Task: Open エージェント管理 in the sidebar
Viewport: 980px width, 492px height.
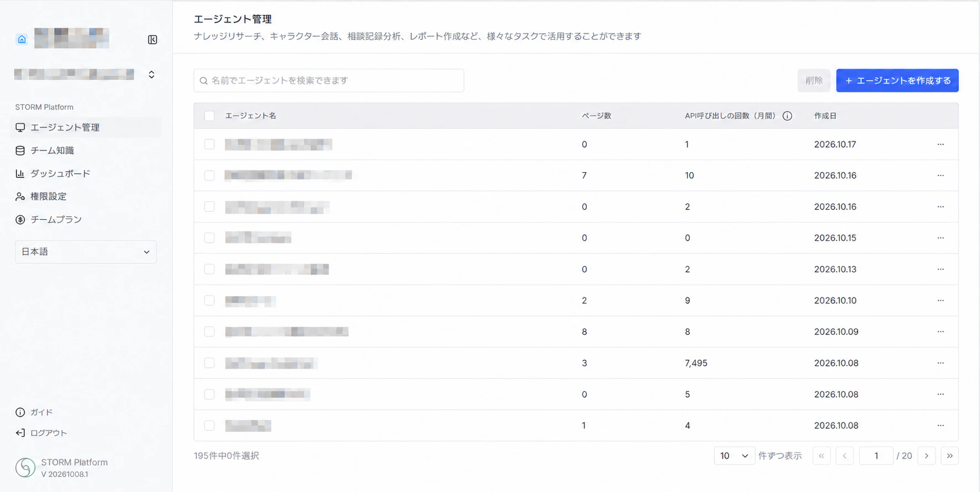Action: click(x=86, y=127)
